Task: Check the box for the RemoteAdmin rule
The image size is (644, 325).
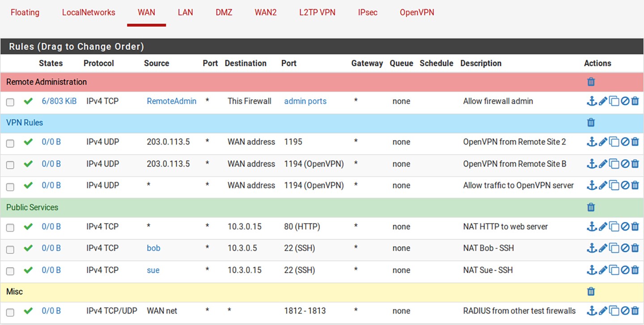Action: pos(10,103)
